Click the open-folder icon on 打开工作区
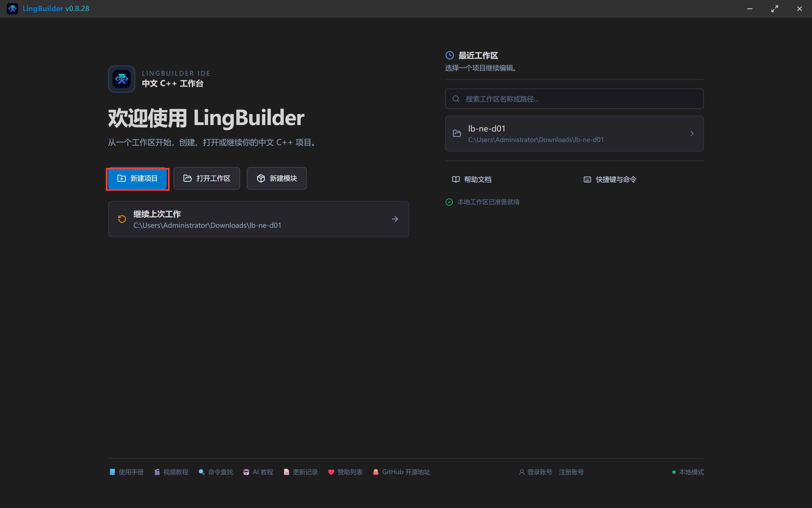Viewport: 812px width, 508px height. (x=187, y=178)
